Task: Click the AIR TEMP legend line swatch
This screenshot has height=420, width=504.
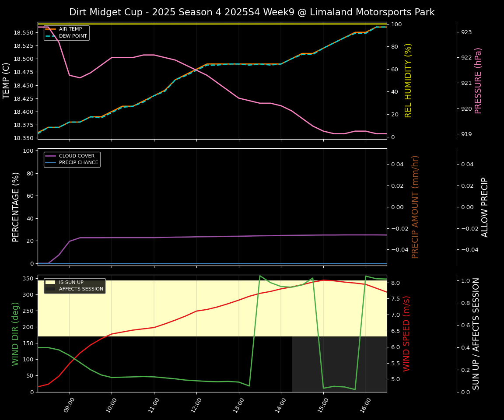Action: pos(51,29)
